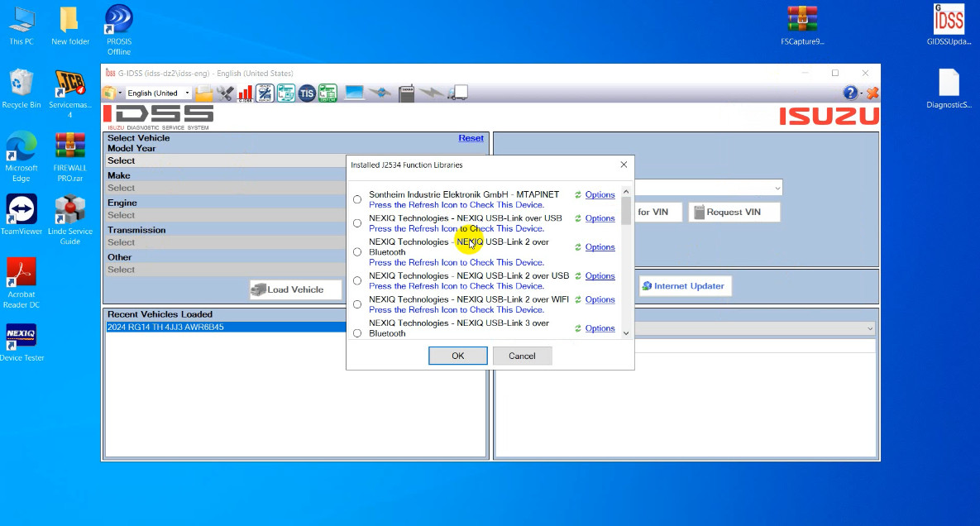Open the blue Help question mark icon
The height and width of the screenshot is (526, 980).
(x=850, y=93)
